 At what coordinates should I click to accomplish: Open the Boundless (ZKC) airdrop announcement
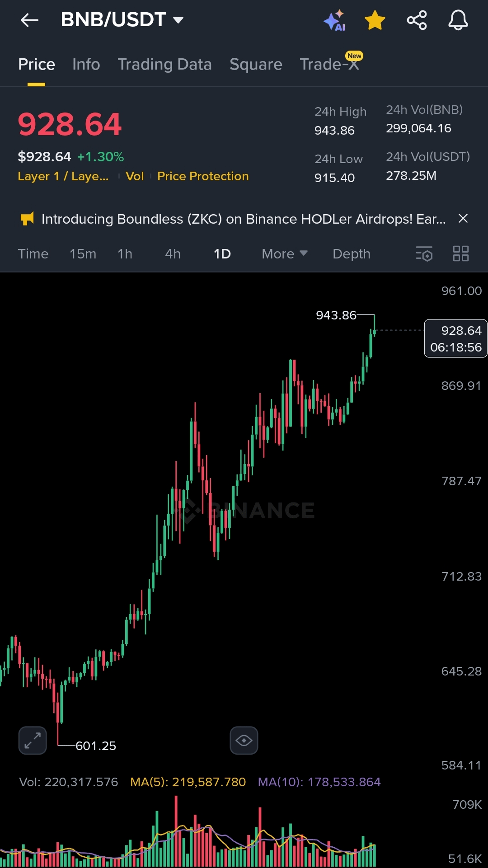pyautogui.click(x=244, y=219)
